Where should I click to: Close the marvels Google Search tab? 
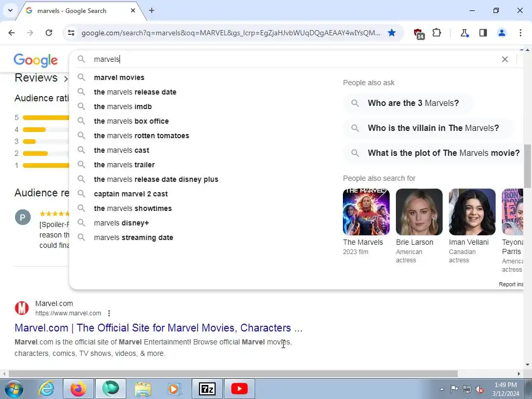(133, 10)
